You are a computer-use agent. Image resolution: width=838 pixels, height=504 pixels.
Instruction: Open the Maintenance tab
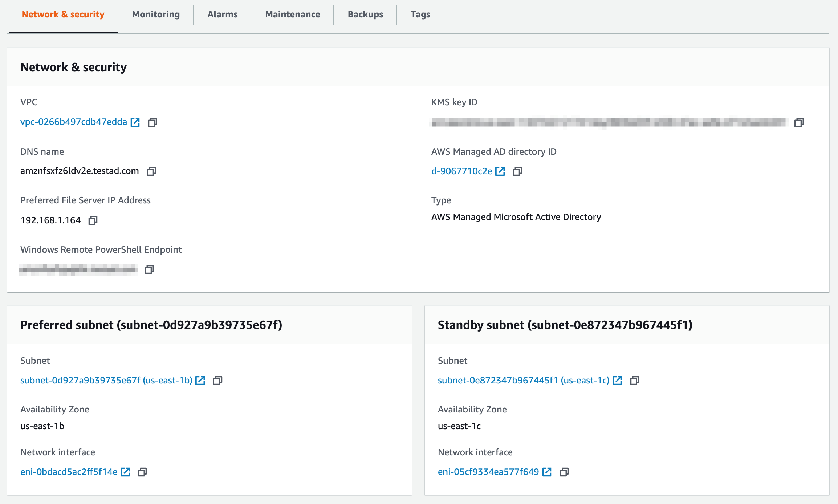[293, 14]
